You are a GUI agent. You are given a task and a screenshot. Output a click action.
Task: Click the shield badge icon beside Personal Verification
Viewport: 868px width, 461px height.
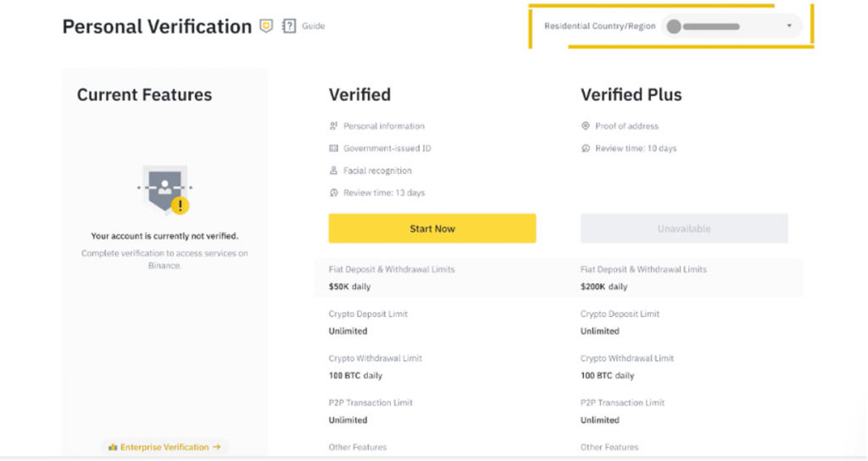tap(266, 26)
